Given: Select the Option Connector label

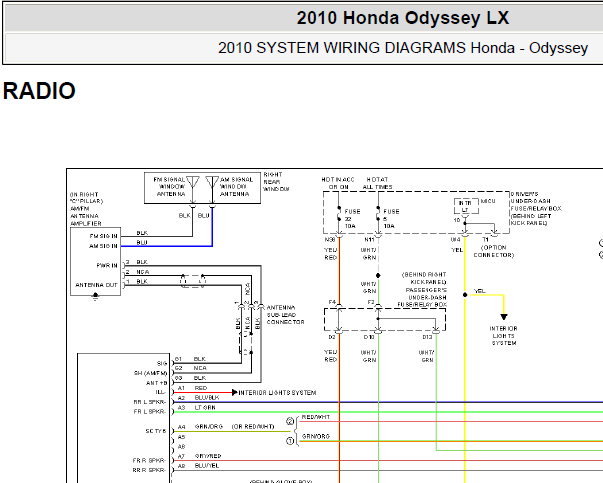Looking at the screenshot, I should click(493, 251).
